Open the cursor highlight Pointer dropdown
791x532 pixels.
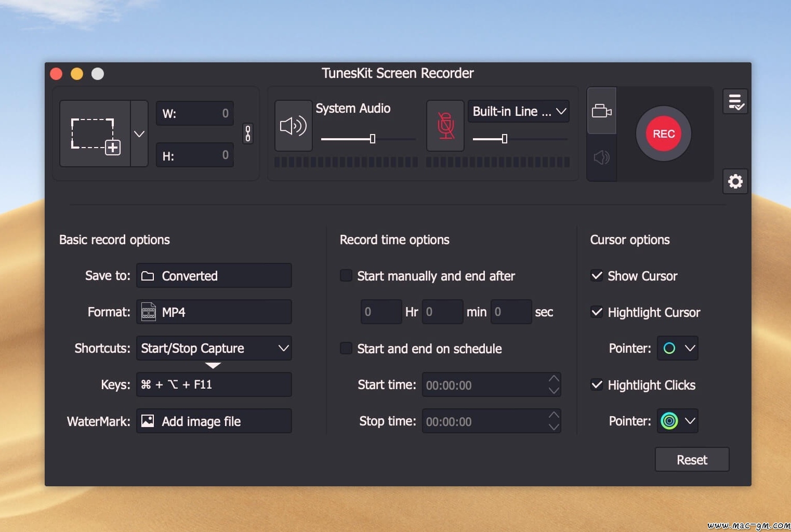coord(678,348)
